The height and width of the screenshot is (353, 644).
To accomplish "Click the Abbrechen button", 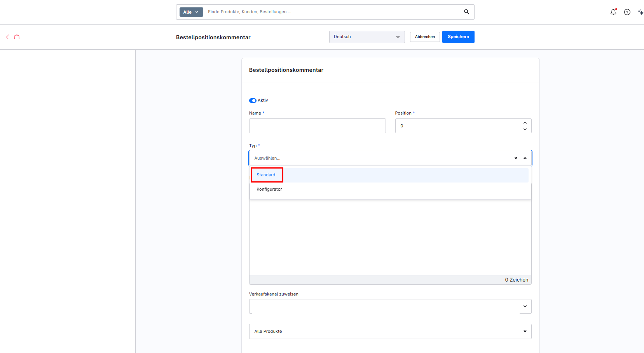I will (425, 37).
